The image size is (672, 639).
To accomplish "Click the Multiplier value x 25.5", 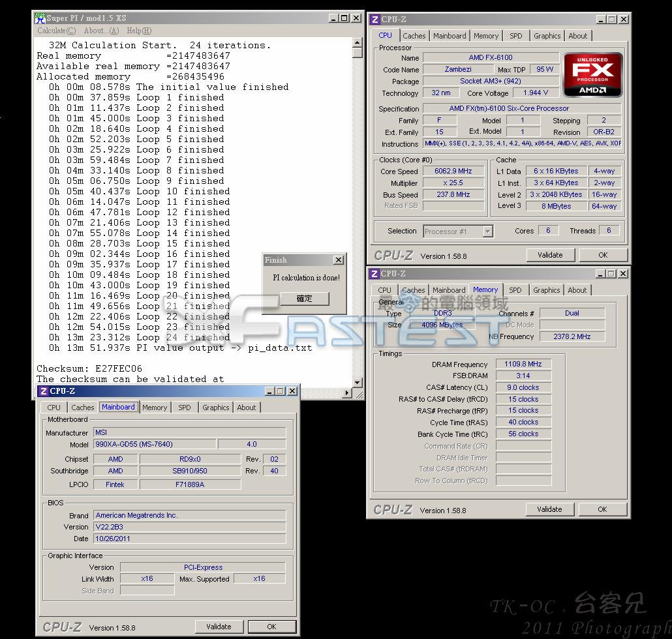I will tap(453, 183).
